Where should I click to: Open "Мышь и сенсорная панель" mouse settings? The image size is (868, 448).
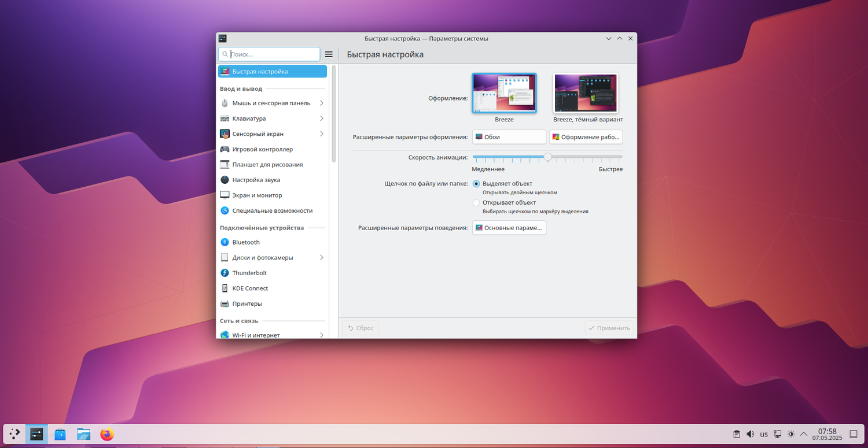tap(273, 103)
